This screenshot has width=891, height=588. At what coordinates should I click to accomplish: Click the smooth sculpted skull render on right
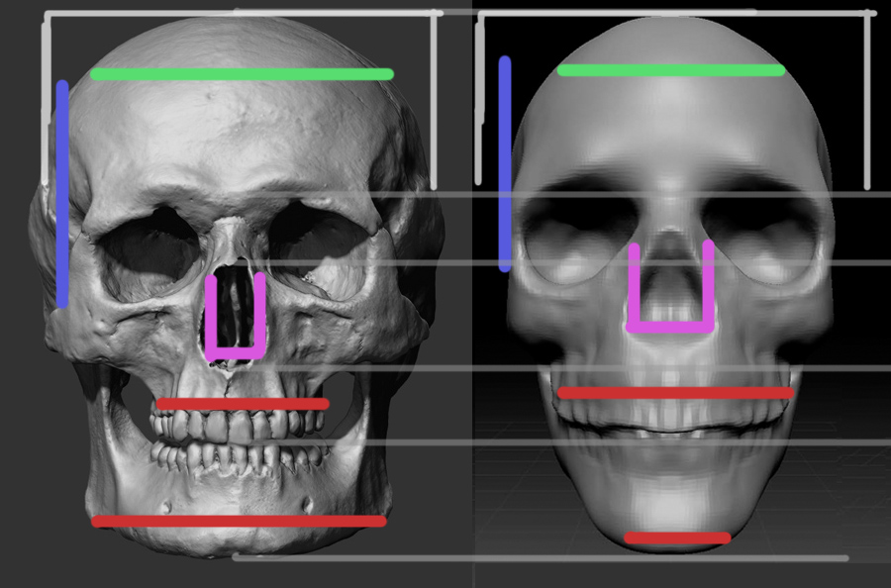[x=670, y=284]
